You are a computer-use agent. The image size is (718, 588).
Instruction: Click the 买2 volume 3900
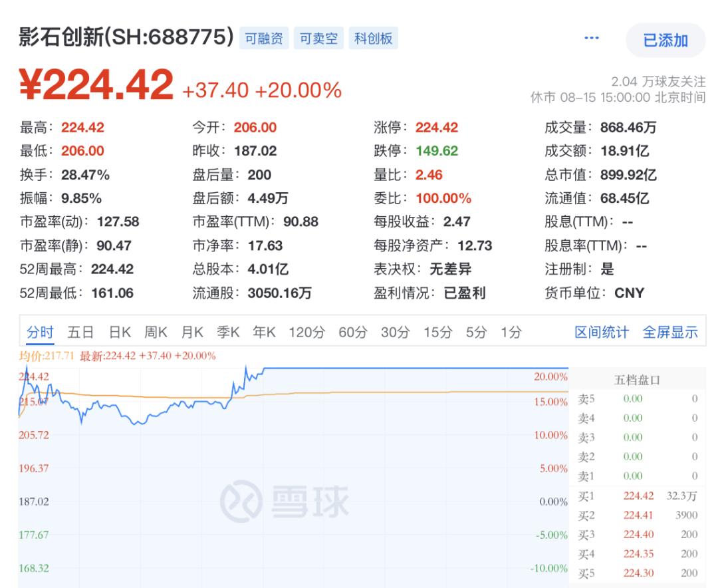[686, 515]
